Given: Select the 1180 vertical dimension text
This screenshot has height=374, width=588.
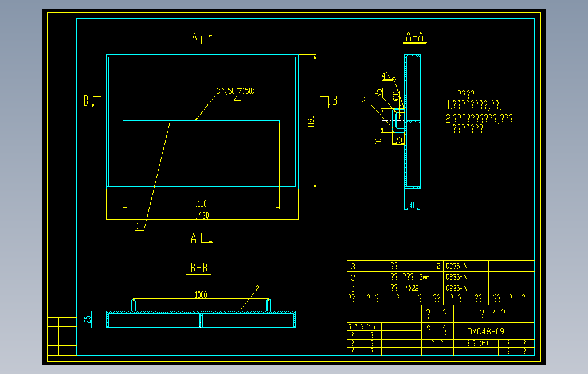Looking at the screenshot, I should [x=311, y=121].
